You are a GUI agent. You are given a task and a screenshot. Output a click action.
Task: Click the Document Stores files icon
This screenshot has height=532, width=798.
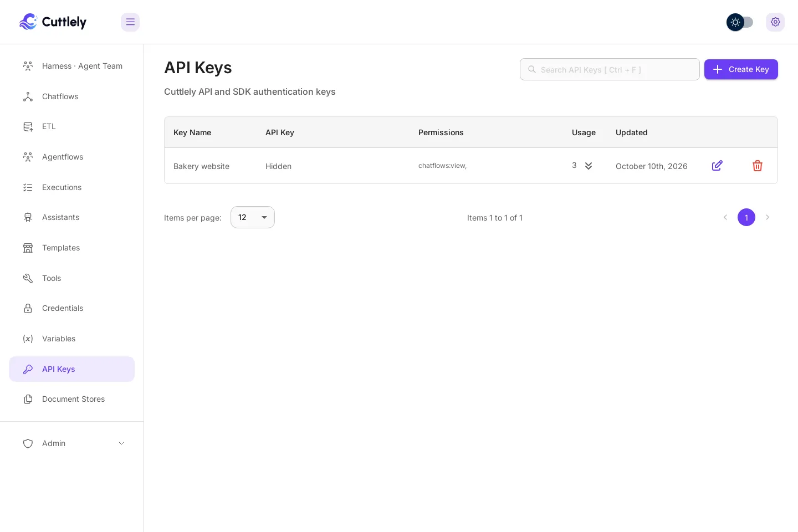point(28,399)
